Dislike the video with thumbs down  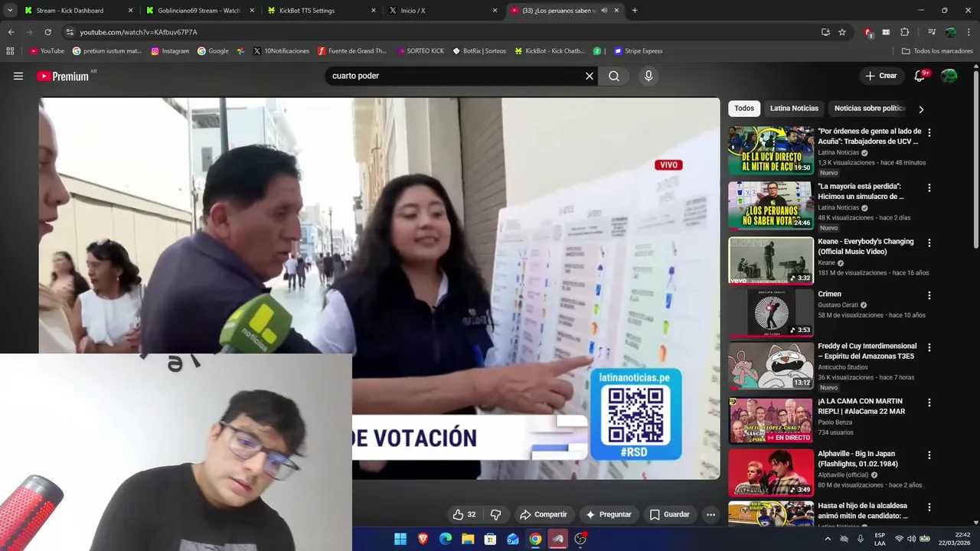coord(495,514)
